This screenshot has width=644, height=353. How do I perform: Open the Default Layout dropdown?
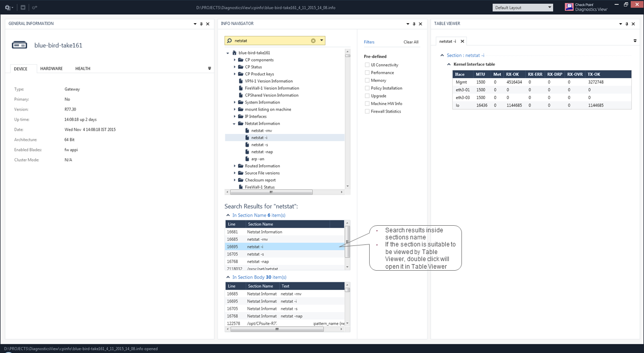(x=523, y=8)
